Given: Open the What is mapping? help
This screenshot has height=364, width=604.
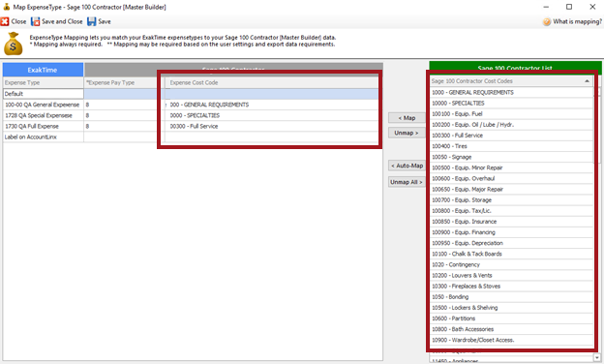Looking at the screenshot, I should pyautogui.click(x=572, y=21).
